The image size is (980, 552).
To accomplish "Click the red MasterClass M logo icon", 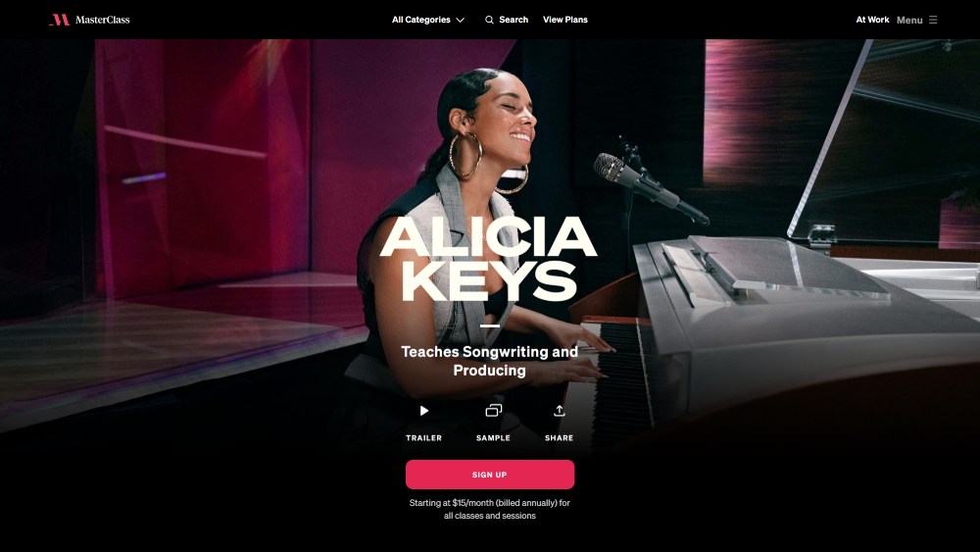I will coord(60,20).
